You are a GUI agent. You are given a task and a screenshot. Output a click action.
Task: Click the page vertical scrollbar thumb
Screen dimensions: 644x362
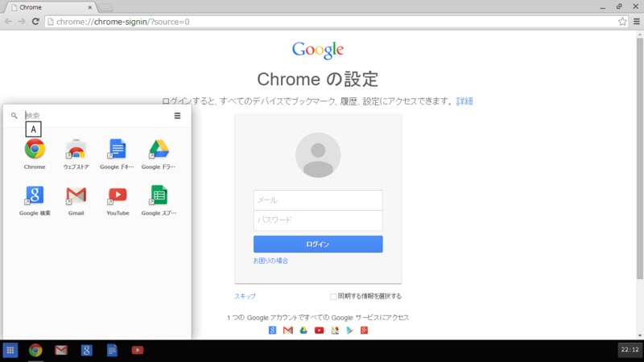(x=640, y=158)
